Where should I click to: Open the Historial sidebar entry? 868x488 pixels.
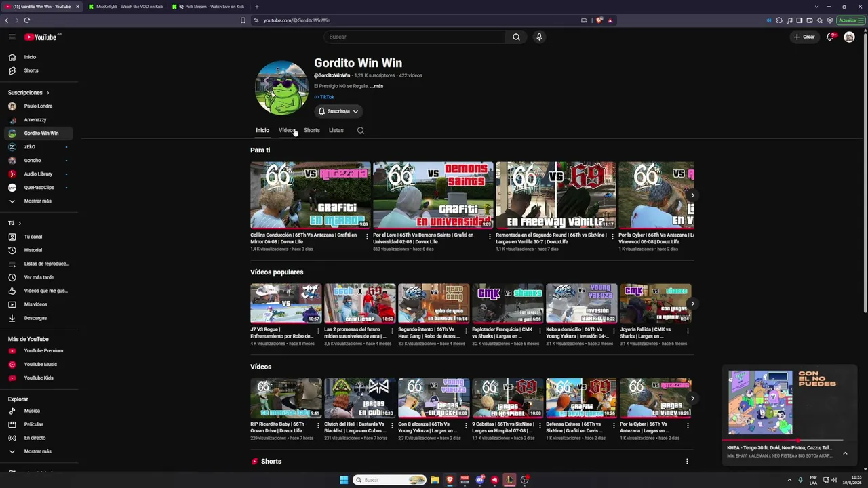39,250
